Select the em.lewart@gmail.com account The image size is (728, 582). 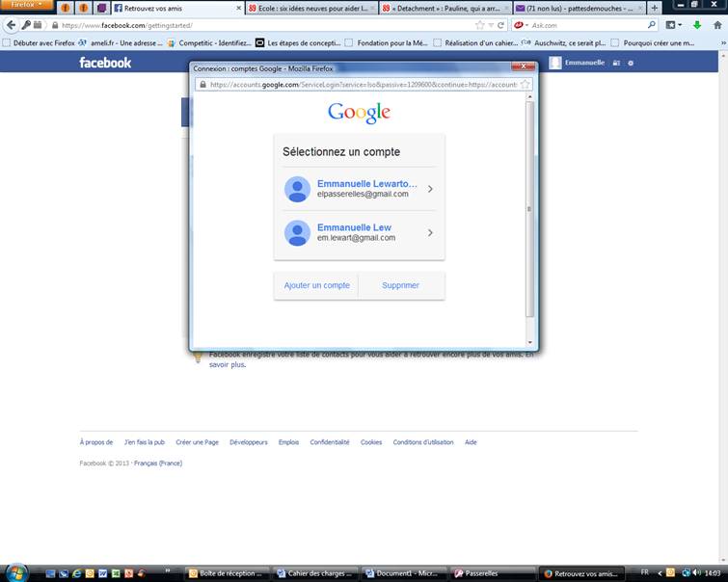pyautogui.click(x=359, y=232)
